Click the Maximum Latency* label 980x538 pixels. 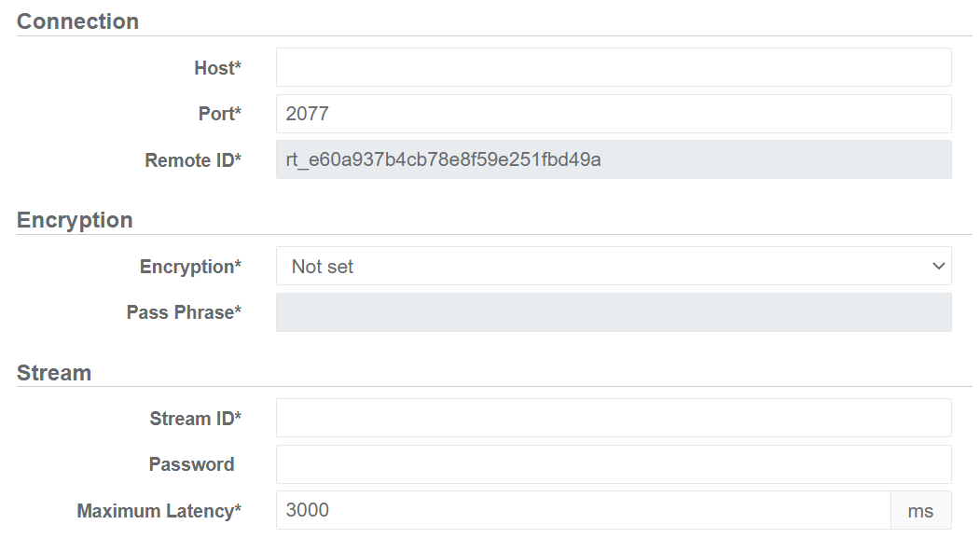(159, 511)
